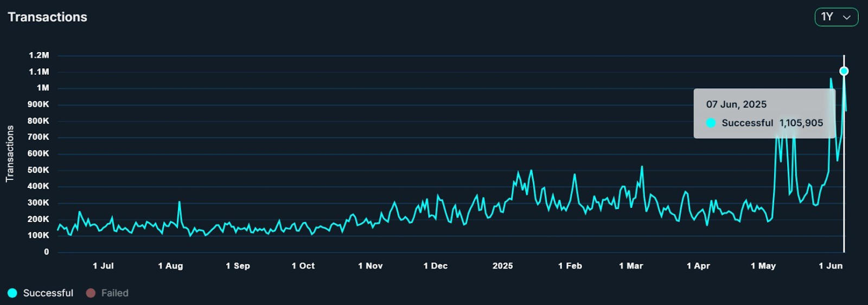Open the 1Y time range dropdown
The height and width of the screenshot is (305, 868).
click(836, 17)
